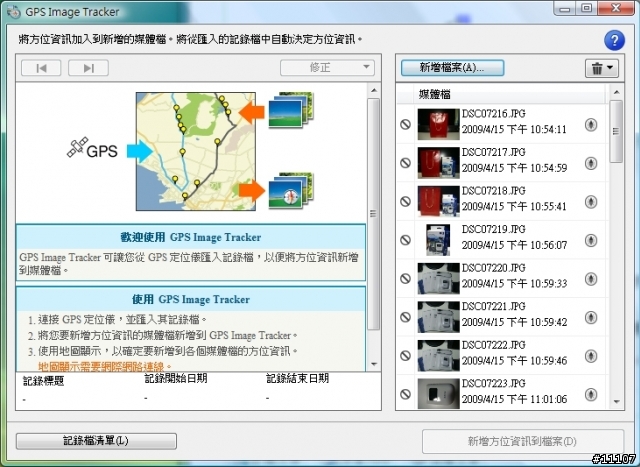Click the no-position icon for DSC07223.JPG
The width and height of the screenshot is (640, 467).
[405, 394]
